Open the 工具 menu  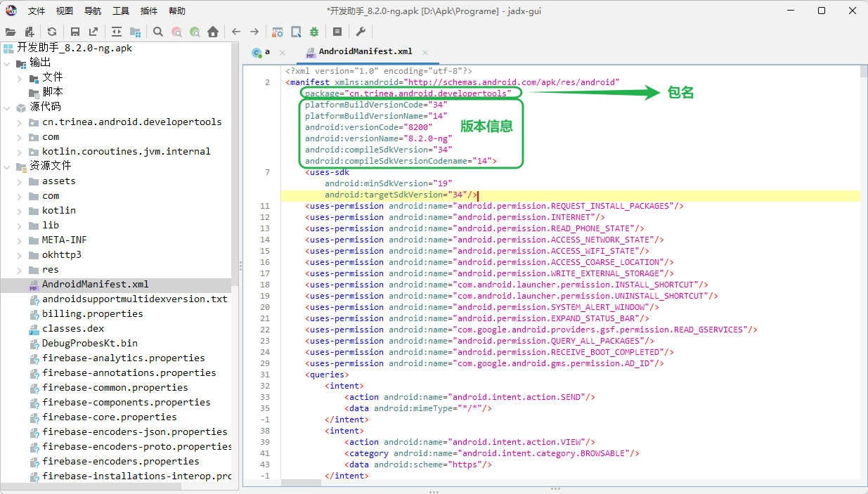[121, 11]
